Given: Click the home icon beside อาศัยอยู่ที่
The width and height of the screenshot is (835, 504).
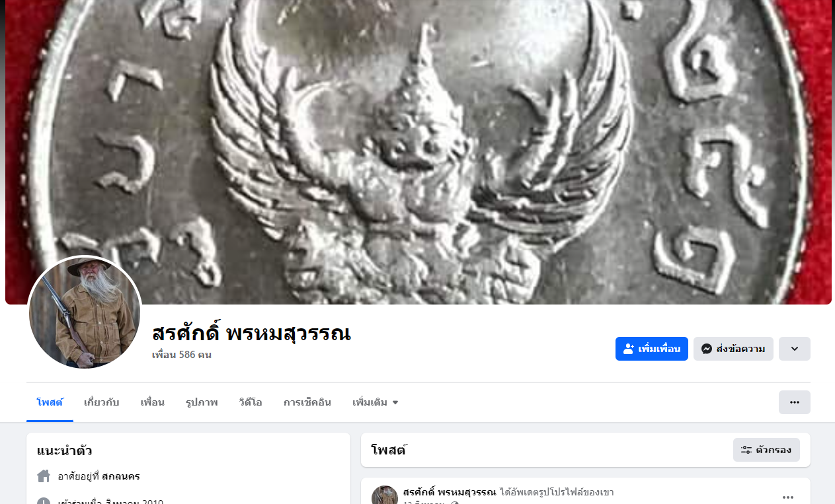Looking at the screenshot, I should [44, 476].
